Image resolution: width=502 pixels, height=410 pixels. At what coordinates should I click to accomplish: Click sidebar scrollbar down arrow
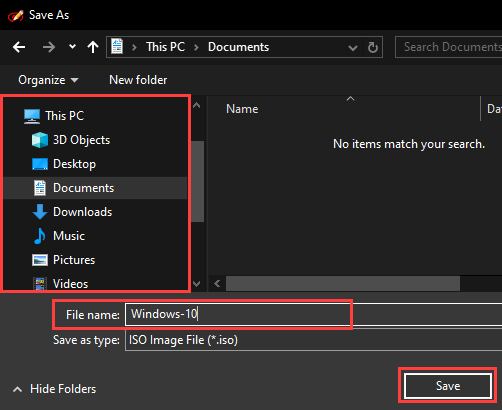click(197, 284)
